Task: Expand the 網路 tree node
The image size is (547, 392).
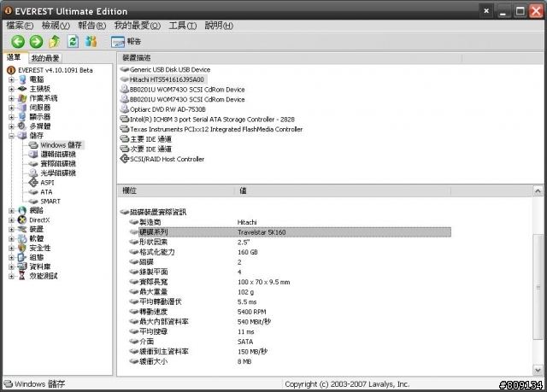Action: tap(11, 210)
